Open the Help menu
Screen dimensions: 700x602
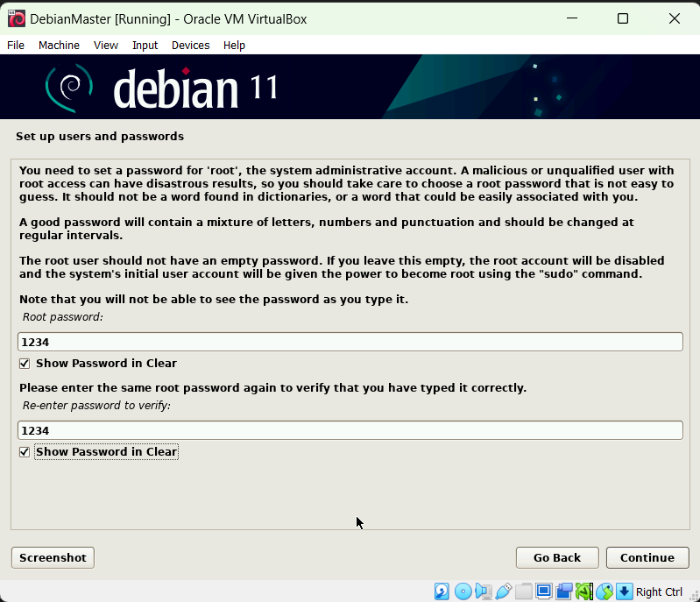(x=235, y=45)
